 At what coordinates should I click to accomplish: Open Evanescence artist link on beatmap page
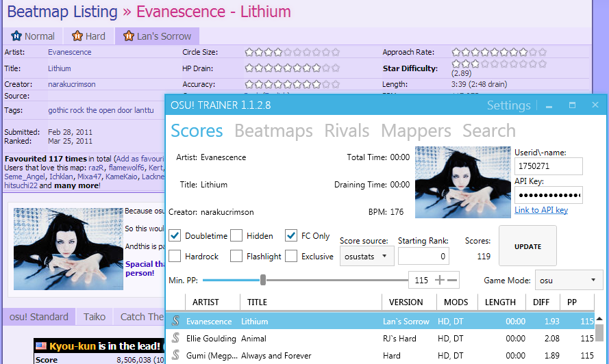[69, 52]
